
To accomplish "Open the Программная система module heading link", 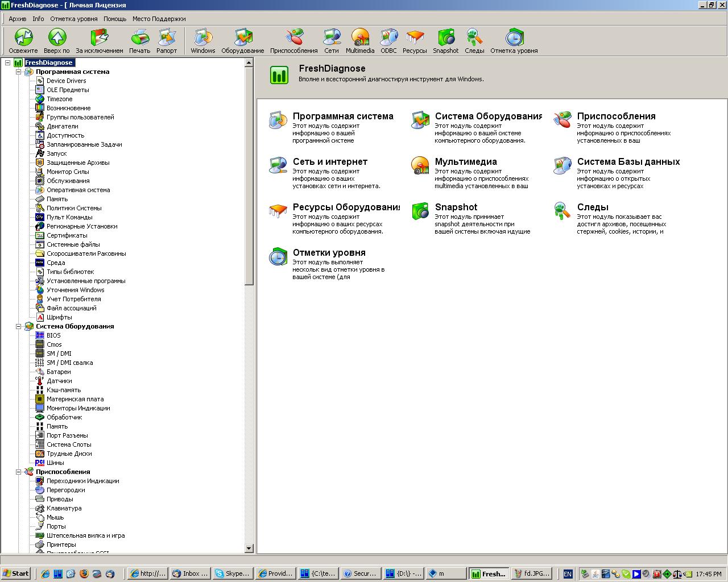I will 343,116.
